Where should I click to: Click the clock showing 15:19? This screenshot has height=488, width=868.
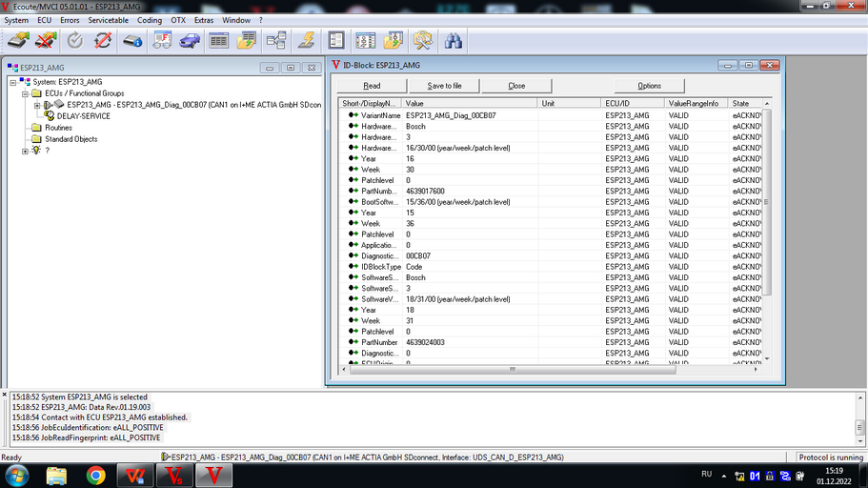(833, 471)
